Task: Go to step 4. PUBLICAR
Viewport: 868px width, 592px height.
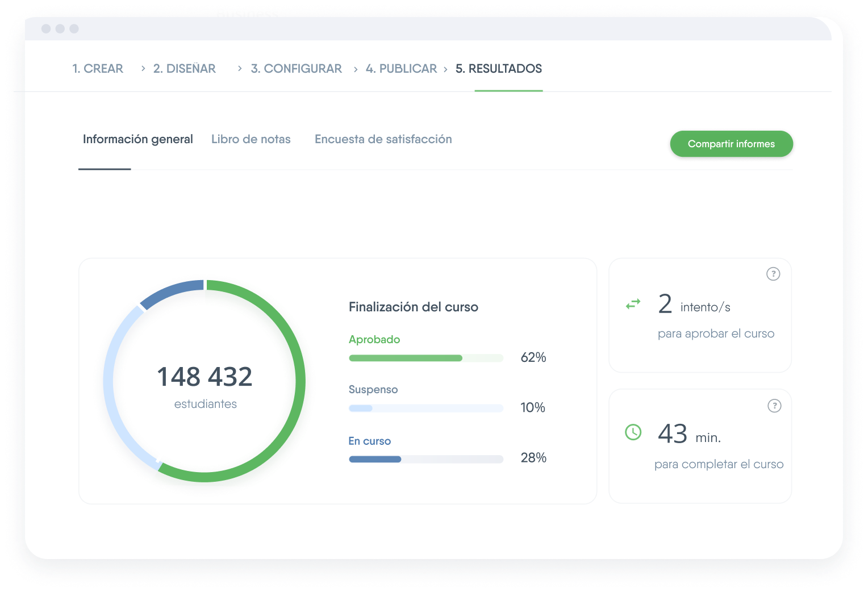Action: pos(402,69)
